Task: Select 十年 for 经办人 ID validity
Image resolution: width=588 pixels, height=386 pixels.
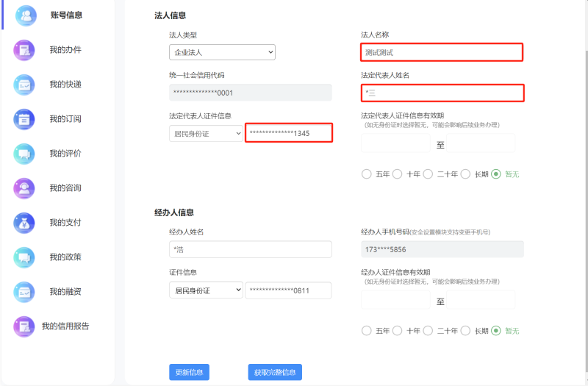Action: coord(397,331)
